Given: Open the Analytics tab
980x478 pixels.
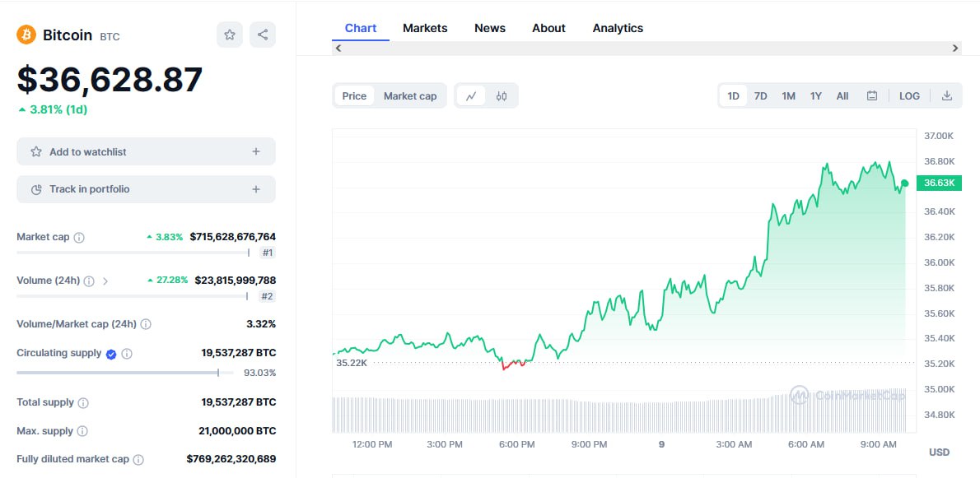Looking at the screenshot, I should point(618,28).
